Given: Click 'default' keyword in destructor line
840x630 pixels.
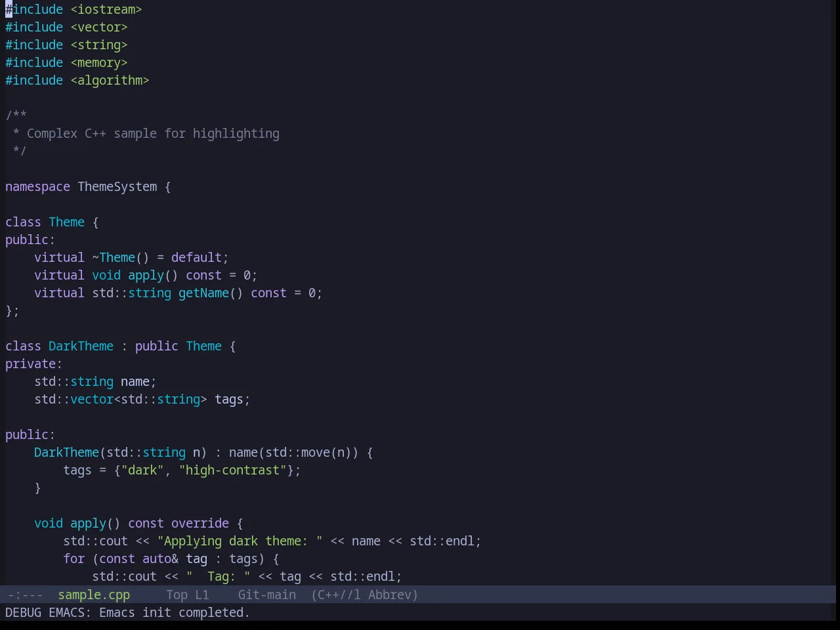Looking at the screenshot, I should [196, 257].
